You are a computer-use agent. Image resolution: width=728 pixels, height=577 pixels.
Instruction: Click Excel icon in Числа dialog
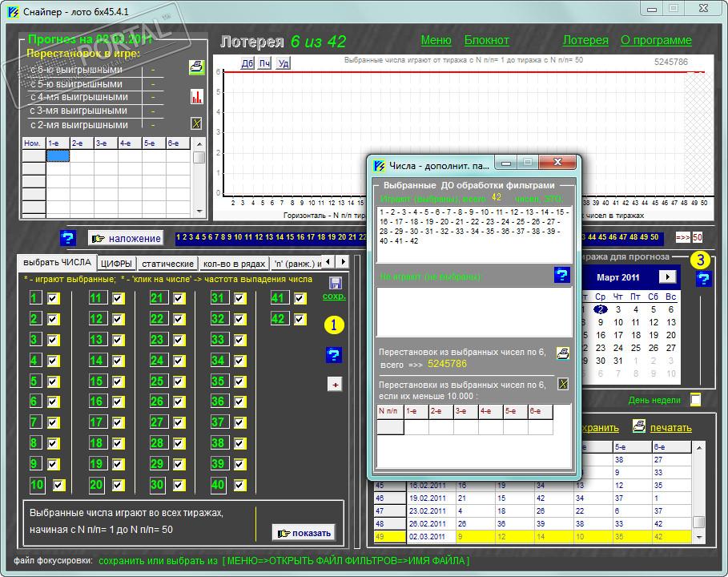(x=563, y=384)
